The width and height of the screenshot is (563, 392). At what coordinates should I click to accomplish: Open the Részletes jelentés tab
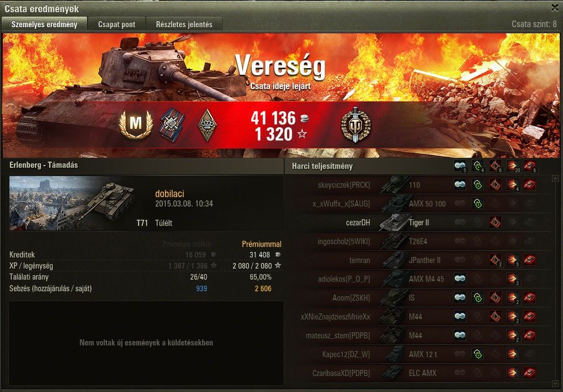point(184,24)
